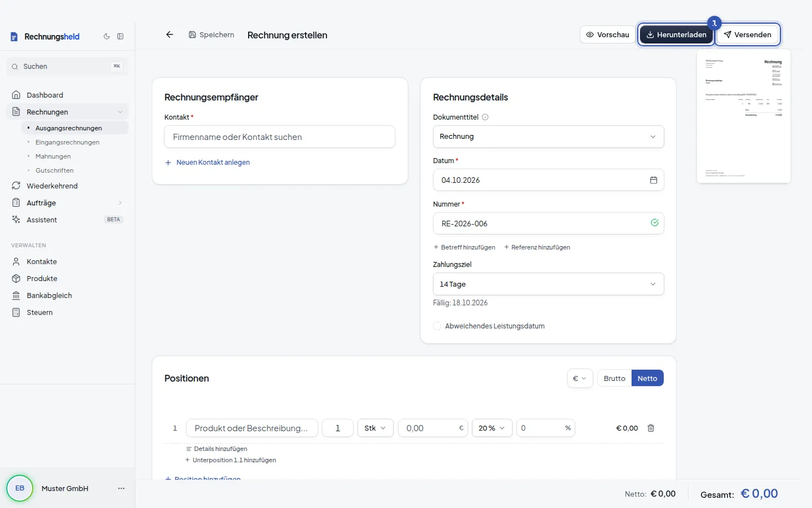This screenshot has height=508, width=812.
Task: Go back with the left arrow
Action: [x=169, y=34]
